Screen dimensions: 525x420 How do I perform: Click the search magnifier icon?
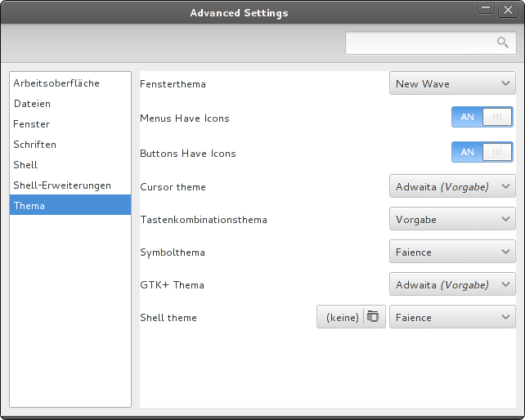tap(503, 42)
